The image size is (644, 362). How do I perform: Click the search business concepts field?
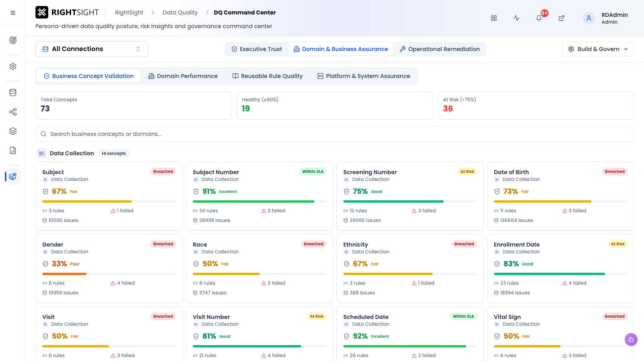[335, 134]
